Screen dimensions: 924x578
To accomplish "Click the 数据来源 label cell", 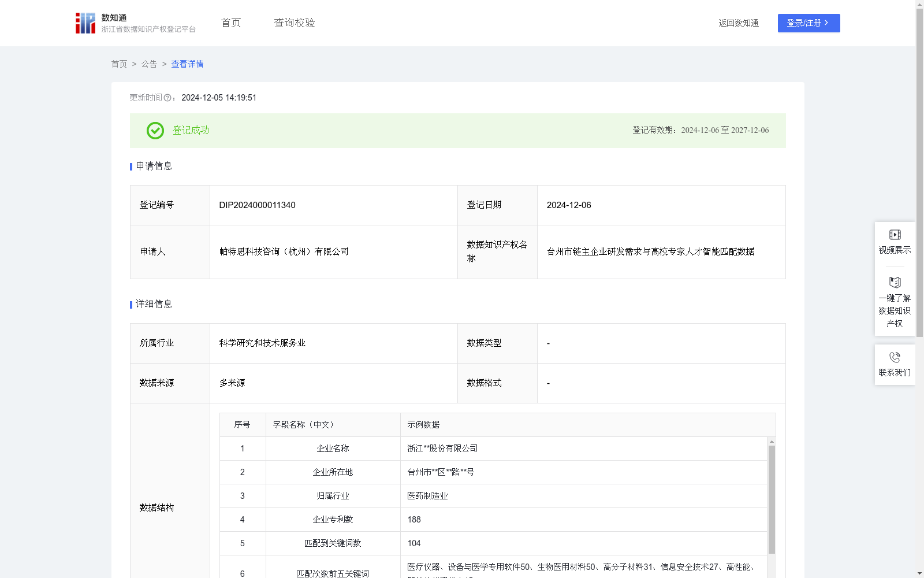I will click(x=170, y=383).
